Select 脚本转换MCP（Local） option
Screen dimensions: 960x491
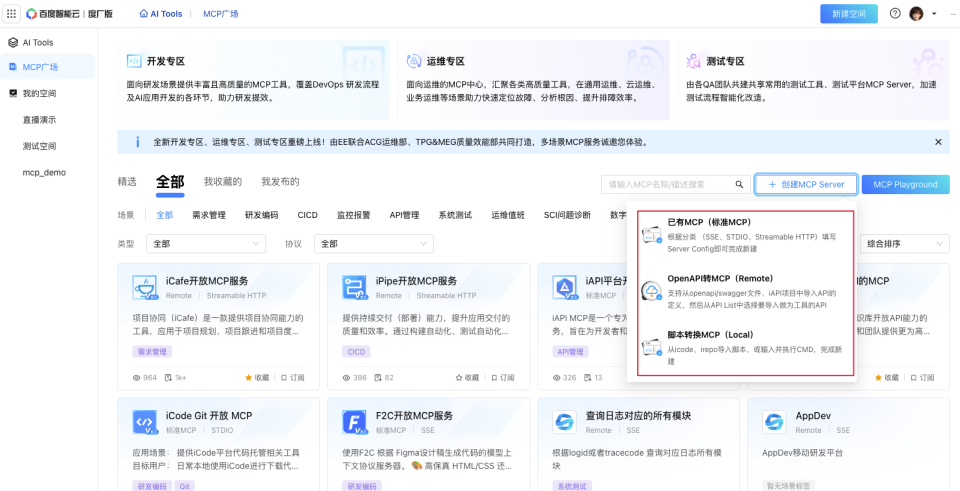(747, 347)
